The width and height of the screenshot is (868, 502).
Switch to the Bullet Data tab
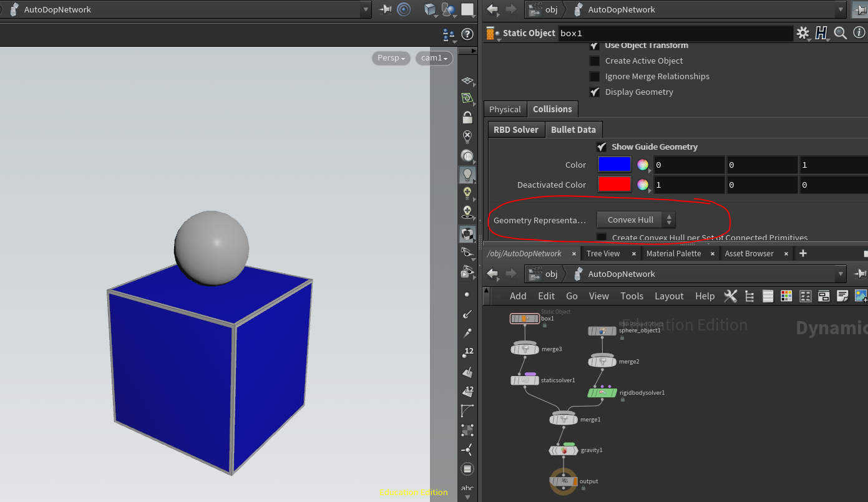pos(573,130)
